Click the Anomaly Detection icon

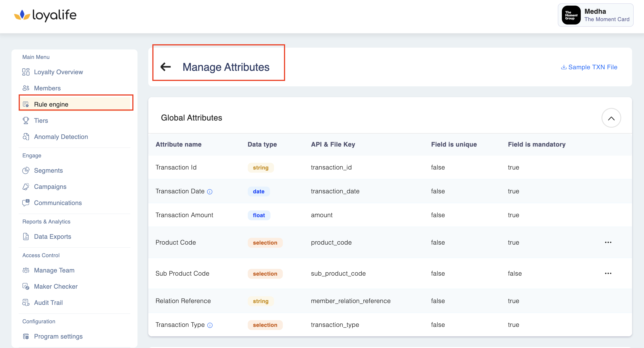coord(26,137)
